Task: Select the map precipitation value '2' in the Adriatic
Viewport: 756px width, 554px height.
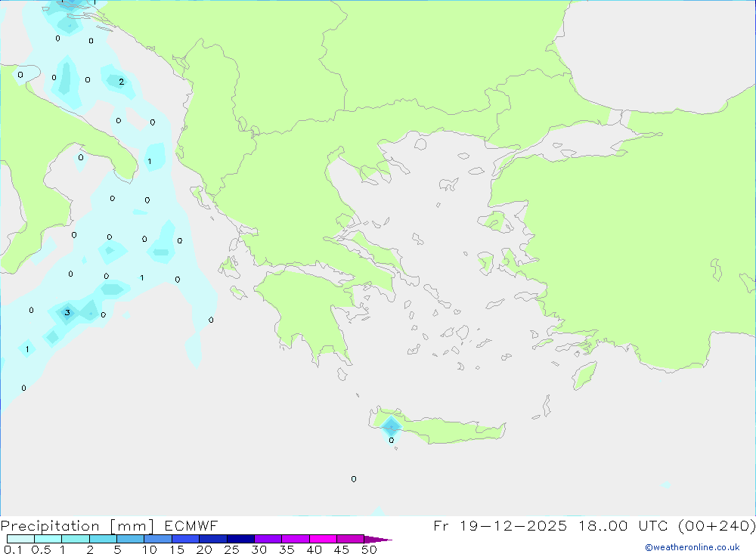Action: tap(121, 82)
